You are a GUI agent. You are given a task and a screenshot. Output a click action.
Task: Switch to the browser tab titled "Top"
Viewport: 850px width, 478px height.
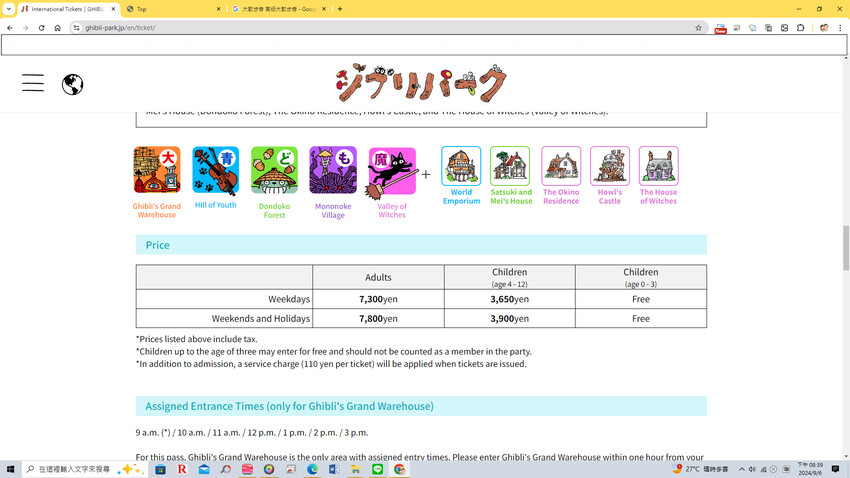[x=170, y=9]
